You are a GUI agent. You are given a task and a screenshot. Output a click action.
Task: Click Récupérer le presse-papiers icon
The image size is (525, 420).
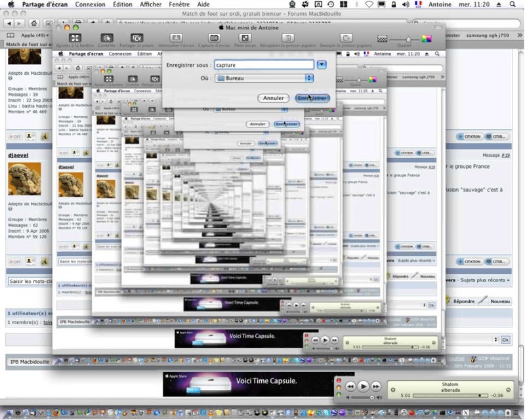point(287,38)
